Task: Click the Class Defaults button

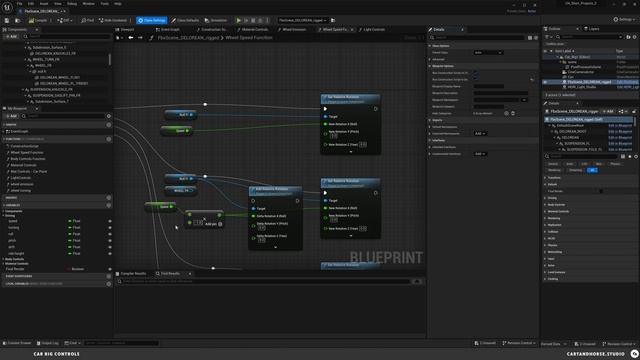Action: (x=185, y=20)
